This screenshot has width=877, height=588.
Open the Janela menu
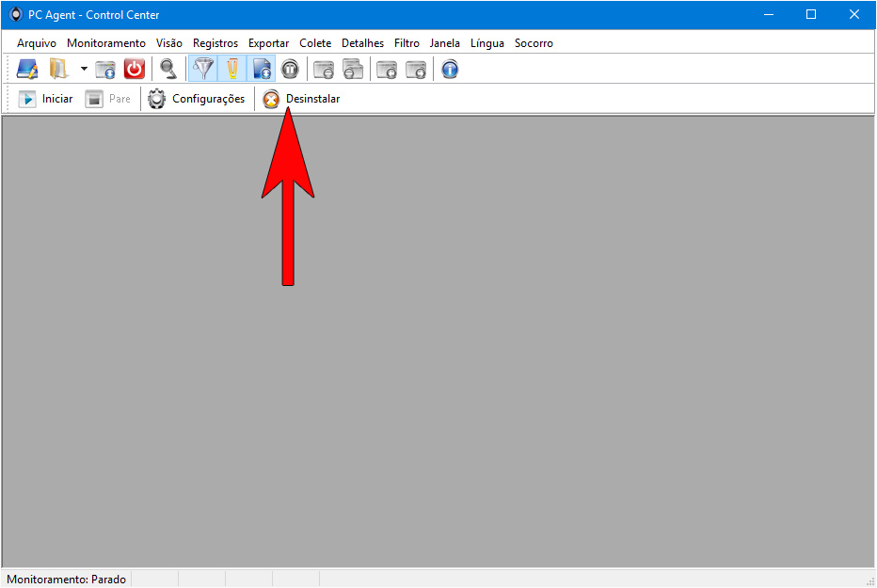[445, 43]
